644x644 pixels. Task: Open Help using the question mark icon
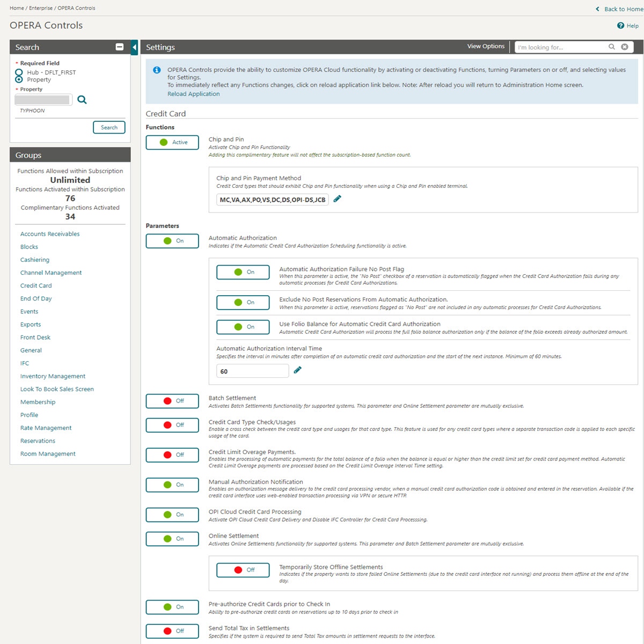tap(621, 25)
